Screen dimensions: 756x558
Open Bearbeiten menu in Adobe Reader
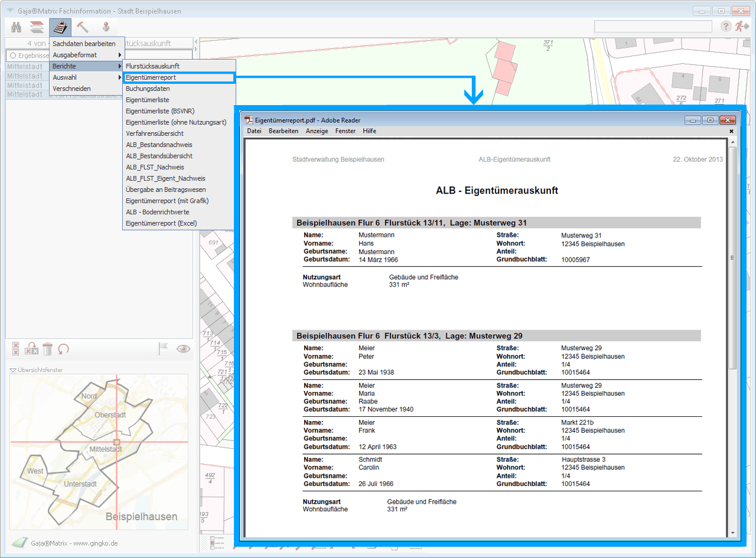(283, 131)
